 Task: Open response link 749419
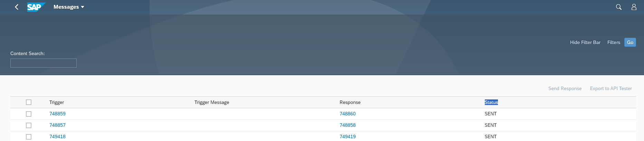(x=347, y=136)
